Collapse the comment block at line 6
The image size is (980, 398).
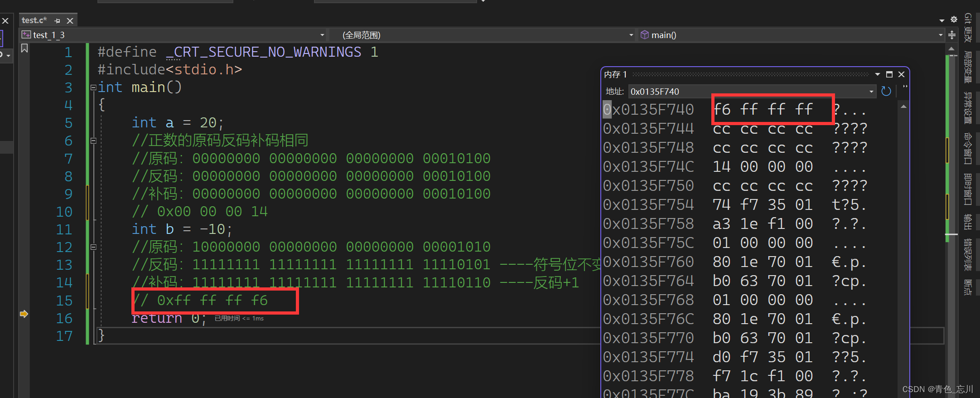click(93, 141)
